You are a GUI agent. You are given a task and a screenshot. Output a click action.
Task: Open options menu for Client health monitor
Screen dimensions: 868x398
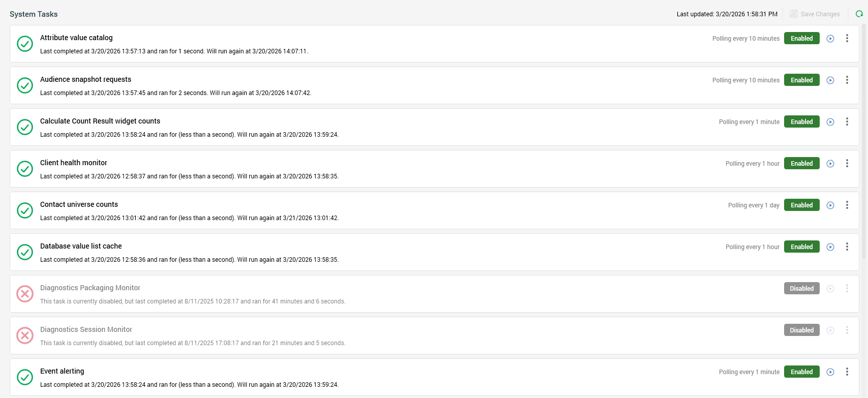(847, 163)
